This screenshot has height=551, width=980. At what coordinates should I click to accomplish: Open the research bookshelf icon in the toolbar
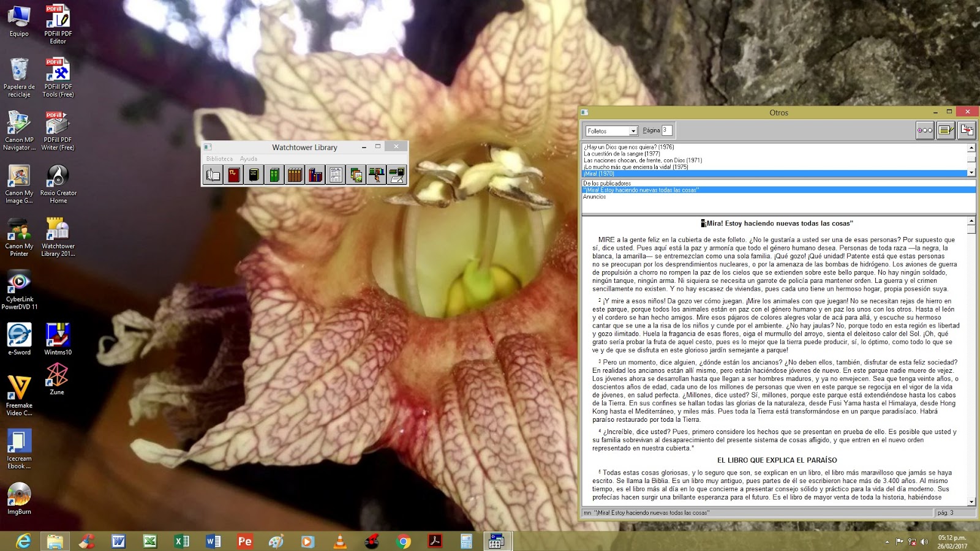click(x=377, y=174)
